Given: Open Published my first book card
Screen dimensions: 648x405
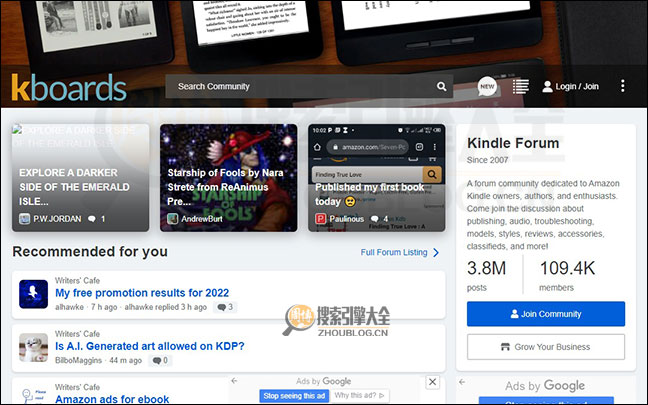Looking at the screenshot, I should point(376,178).
